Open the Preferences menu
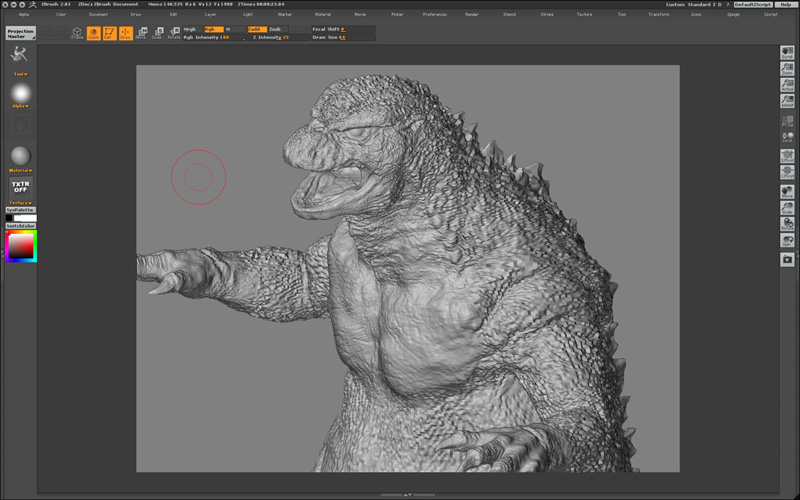 [x=434, y=15]
